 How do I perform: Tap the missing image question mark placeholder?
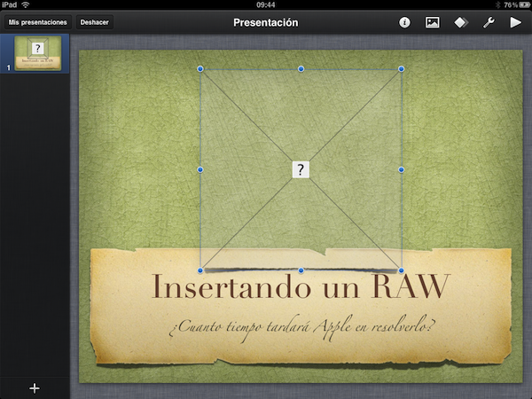pos(301,169)
